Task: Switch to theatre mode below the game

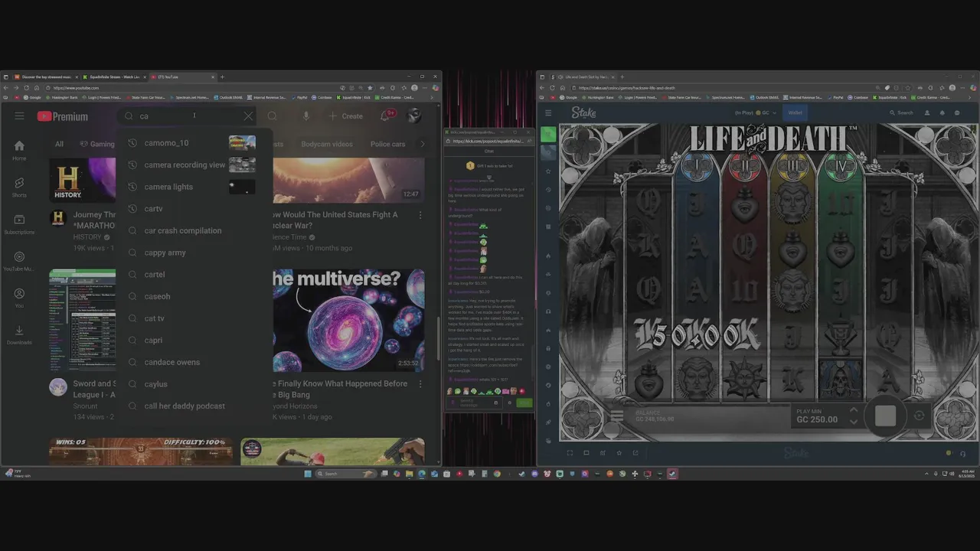Action: (x=586, y=453)
